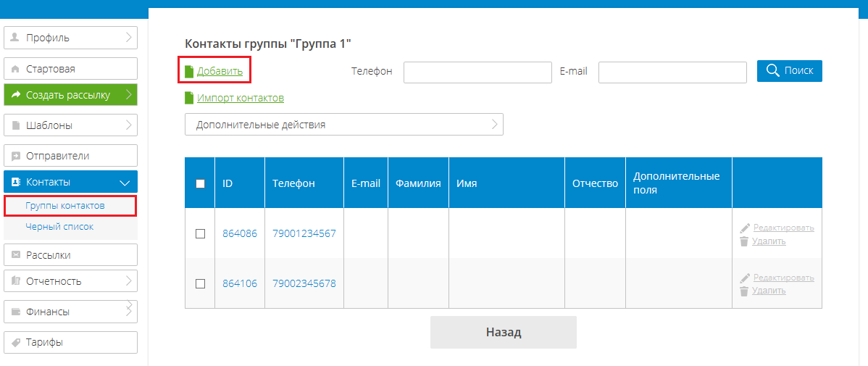Click the price tag icon in Тарифы
This screenshot has width=868, height=366.
[15, 342]
